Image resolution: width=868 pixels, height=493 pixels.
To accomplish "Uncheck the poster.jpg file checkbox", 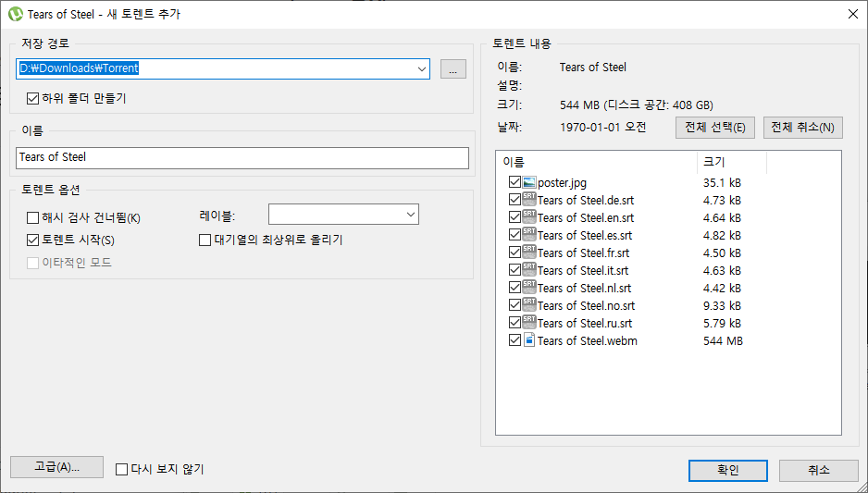I will pos(515,182).
